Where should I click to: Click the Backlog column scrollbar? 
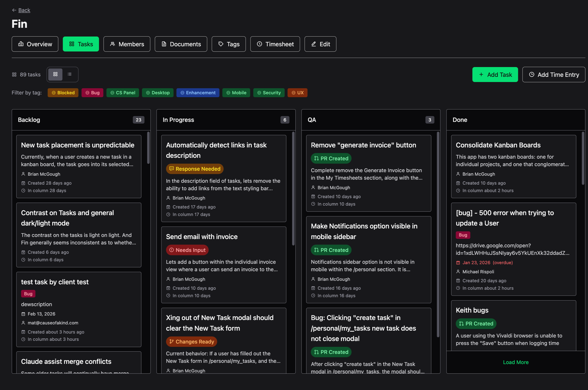pos(149,148)
